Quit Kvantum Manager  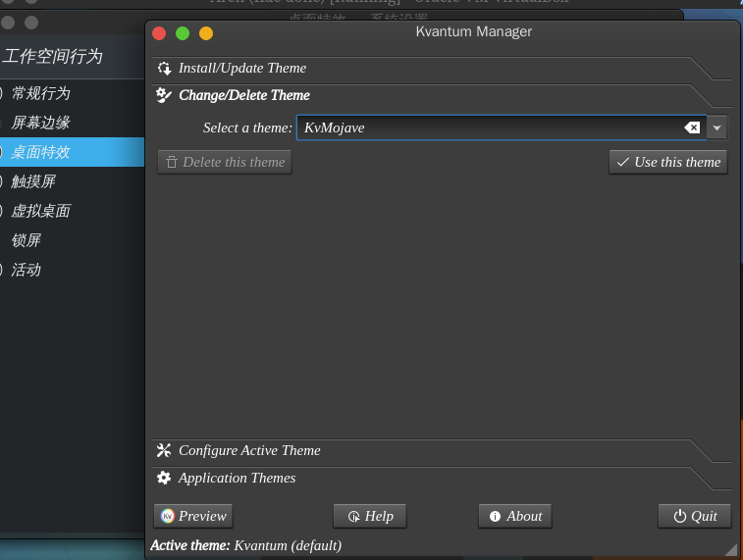point(695,516)
